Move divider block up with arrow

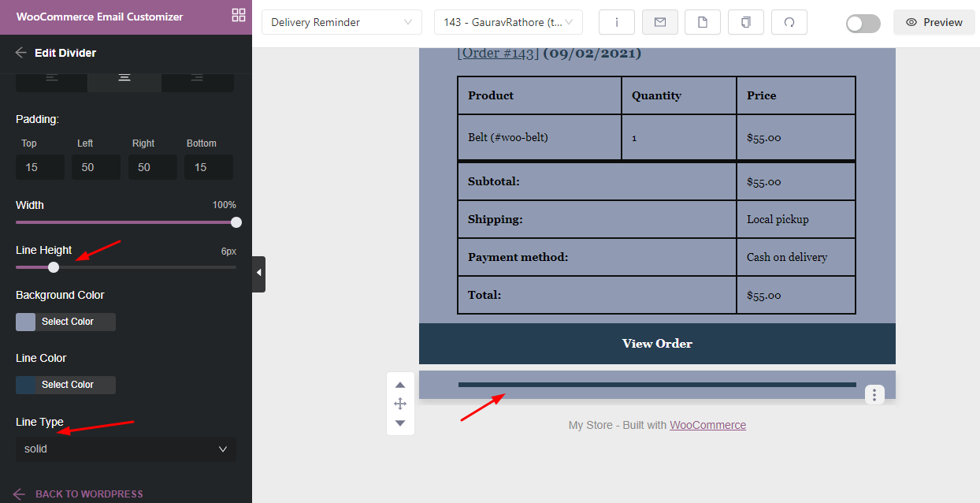[400, 385]
